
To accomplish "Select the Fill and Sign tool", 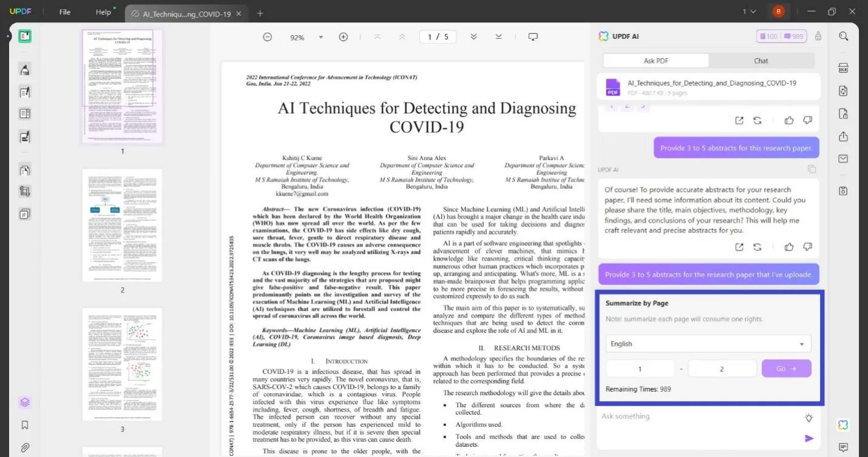I will 25,137.
